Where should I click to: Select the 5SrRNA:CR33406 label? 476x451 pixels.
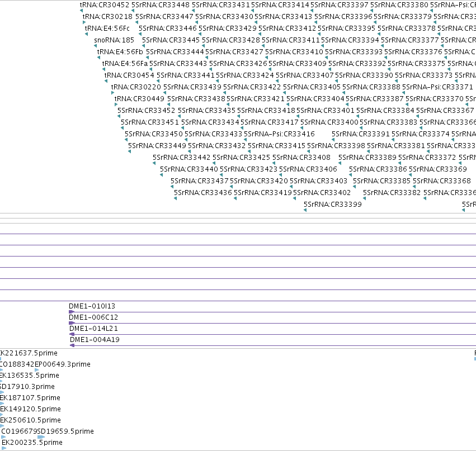pyautogui.click(x=308, y=169)
